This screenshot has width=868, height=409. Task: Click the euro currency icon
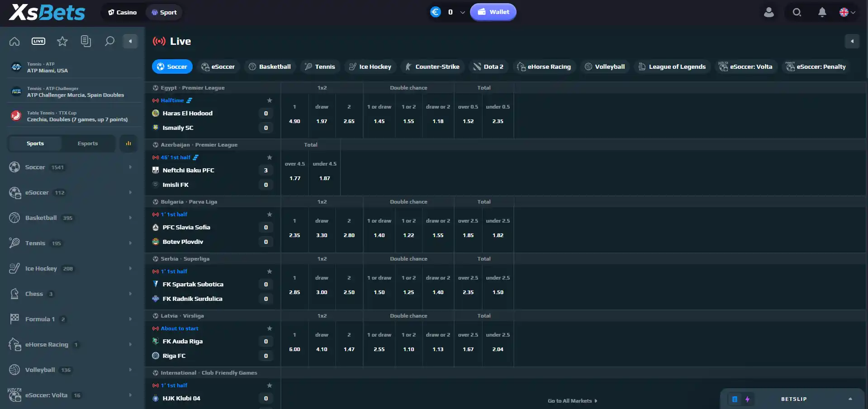[436, 12]
